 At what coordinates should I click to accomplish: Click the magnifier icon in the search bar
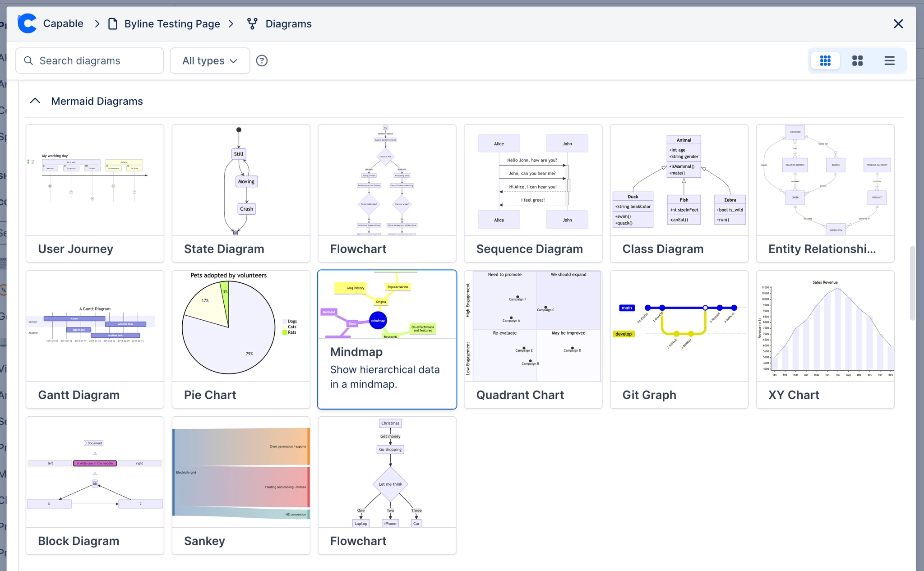coord(28,60)
